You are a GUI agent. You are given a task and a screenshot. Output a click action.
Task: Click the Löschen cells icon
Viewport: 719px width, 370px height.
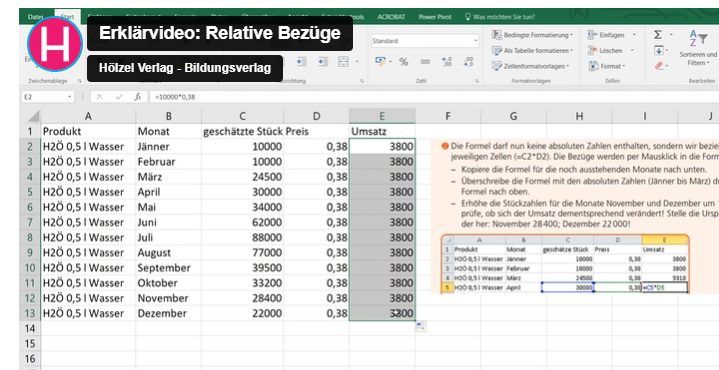[593, 50]
